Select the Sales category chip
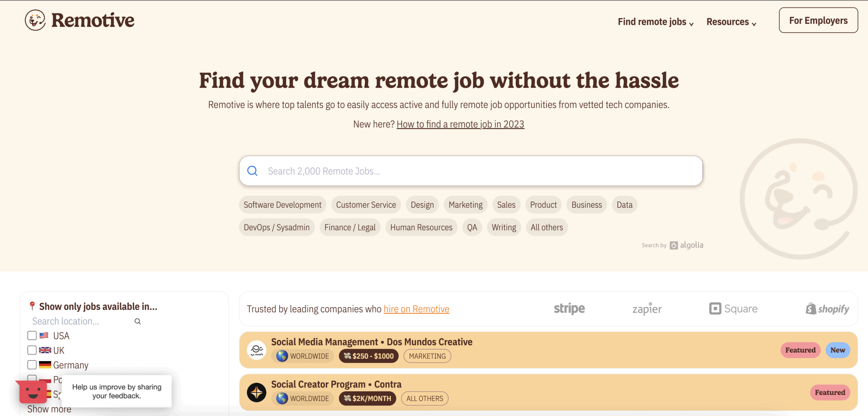Screen dimensions: 868x416 [x=506, y=205]
